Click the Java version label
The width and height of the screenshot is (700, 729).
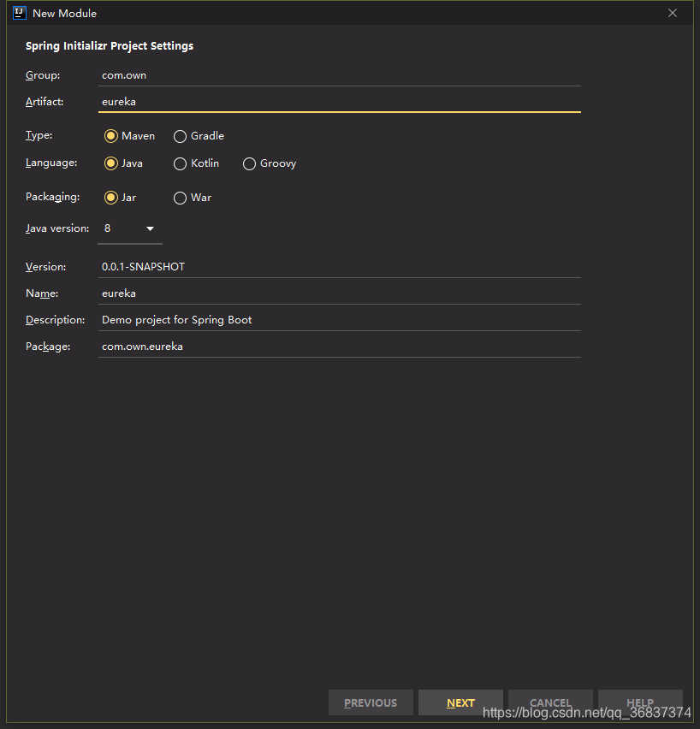(57, 228)
